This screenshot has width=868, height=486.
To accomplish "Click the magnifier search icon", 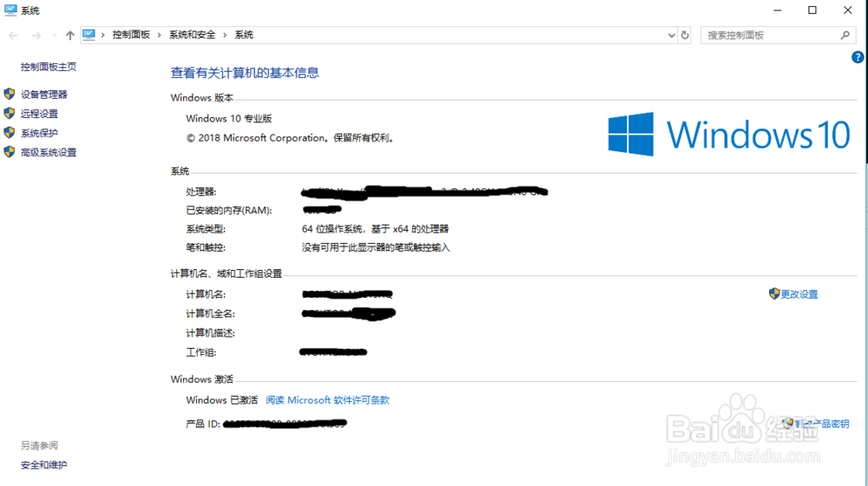I will pyautogui.click(x=845, y=36).
